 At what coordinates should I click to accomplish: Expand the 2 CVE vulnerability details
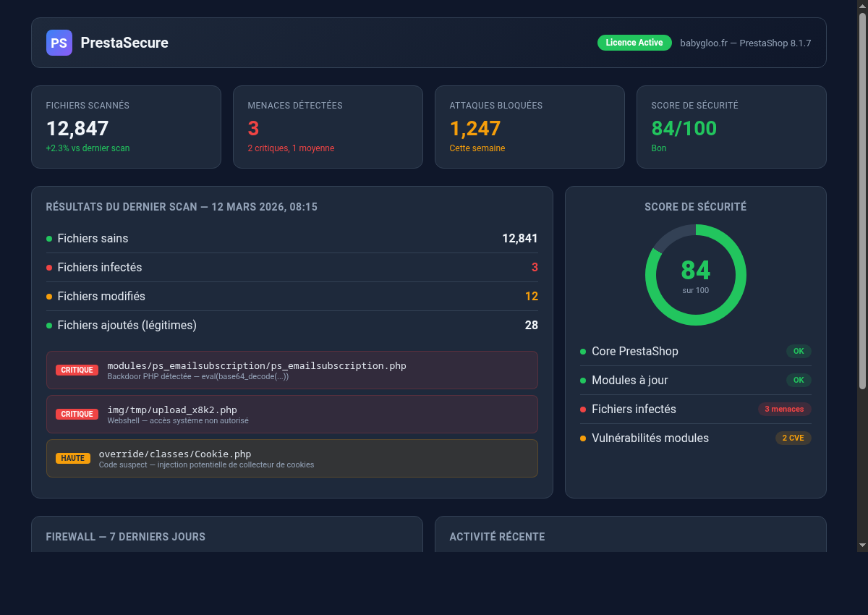coord(793,438)
